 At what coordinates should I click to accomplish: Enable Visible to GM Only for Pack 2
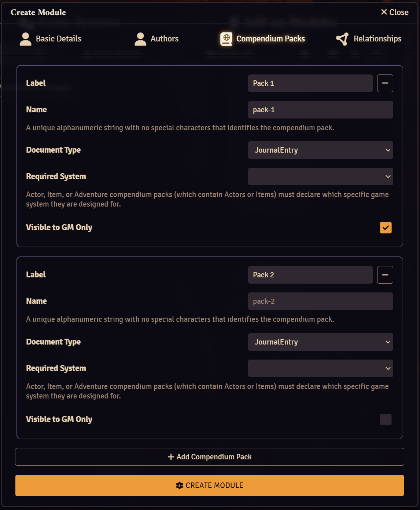tap(385, 419)
